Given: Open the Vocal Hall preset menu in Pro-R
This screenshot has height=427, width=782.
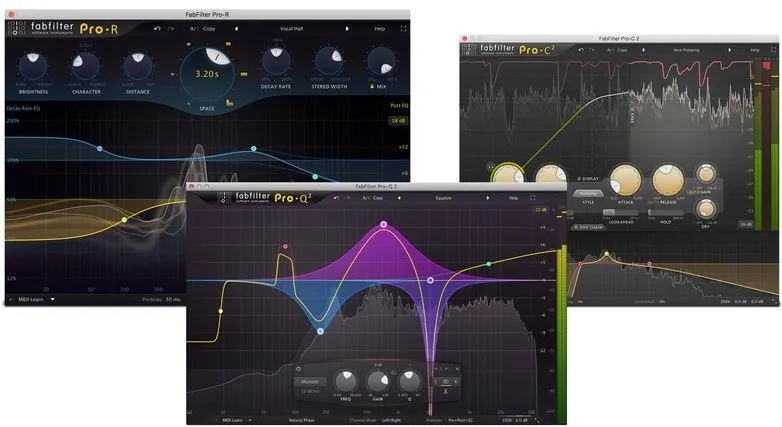Looking at the screenshot, I should click(x=291, y=29).
